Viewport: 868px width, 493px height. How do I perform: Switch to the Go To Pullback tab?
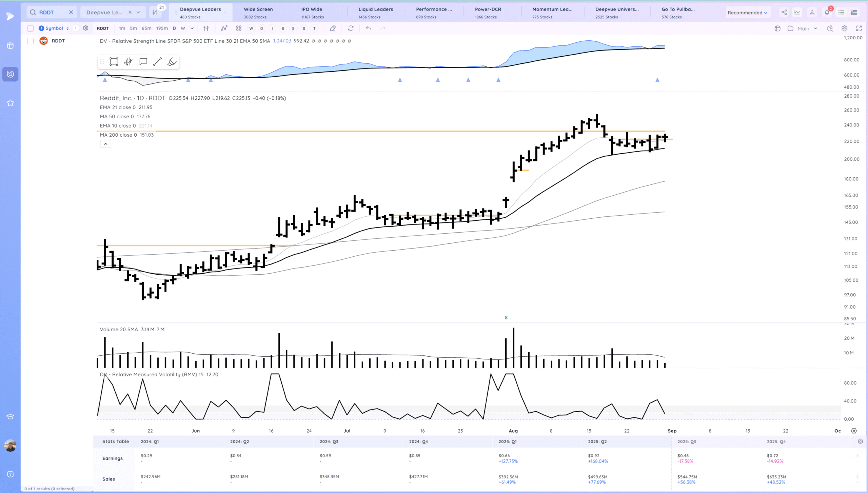[678, 13]
